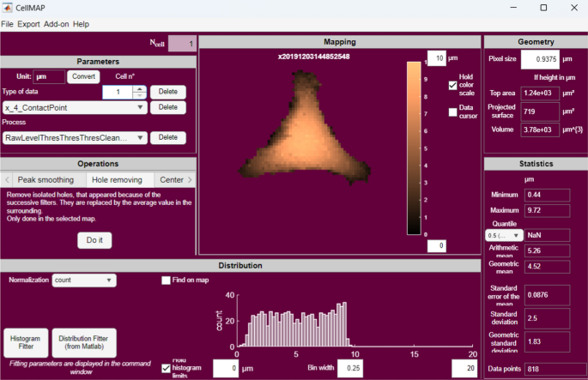The width and height of the screenshot is (588, 380).
Task: Open the Process RawLevelThres dropdown
Action: click(x=139, y=137)
